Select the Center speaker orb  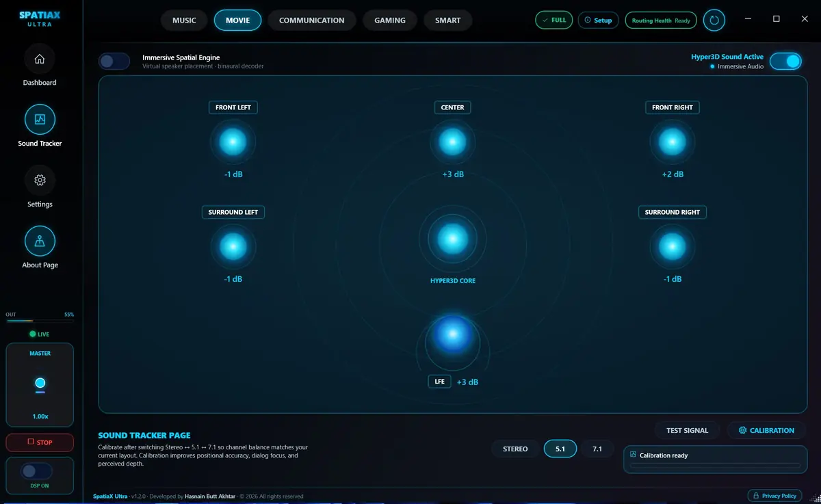[x=452, y=142]
